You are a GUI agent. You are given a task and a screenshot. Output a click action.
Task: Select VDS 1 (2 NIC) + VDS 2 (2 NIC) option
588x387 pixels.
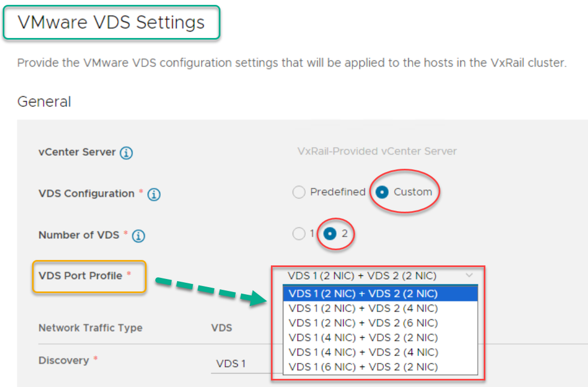click(x=363, y=294)
